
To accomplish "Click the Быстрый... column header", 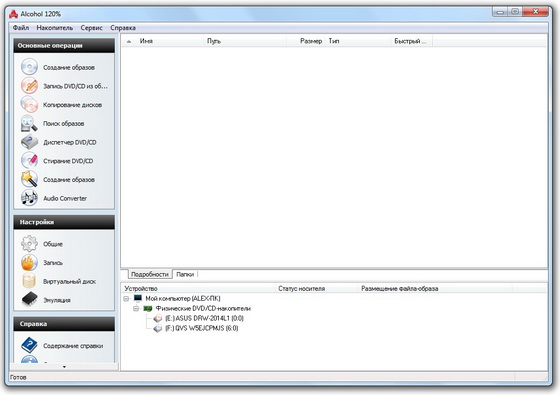I will 412,41.
